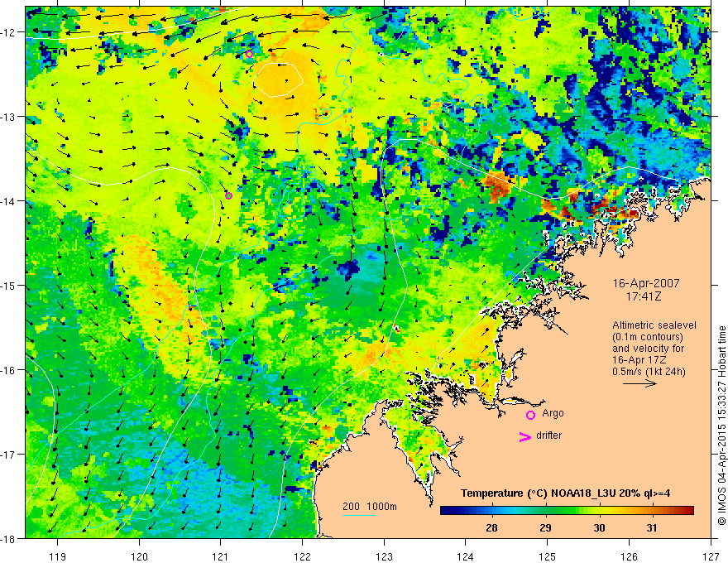
Task: Click the longitude axis label '119'
Action: tap(58, 556)
